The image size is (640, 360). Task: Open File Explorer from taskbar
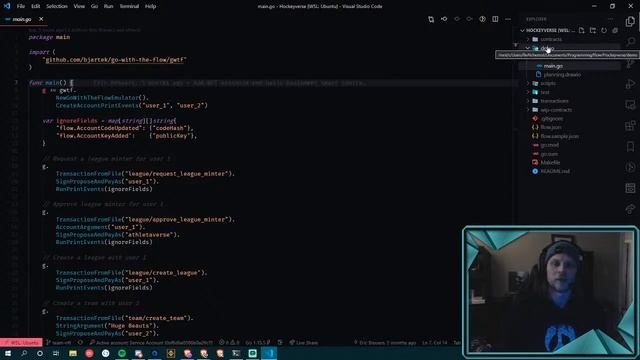[73, 353]
